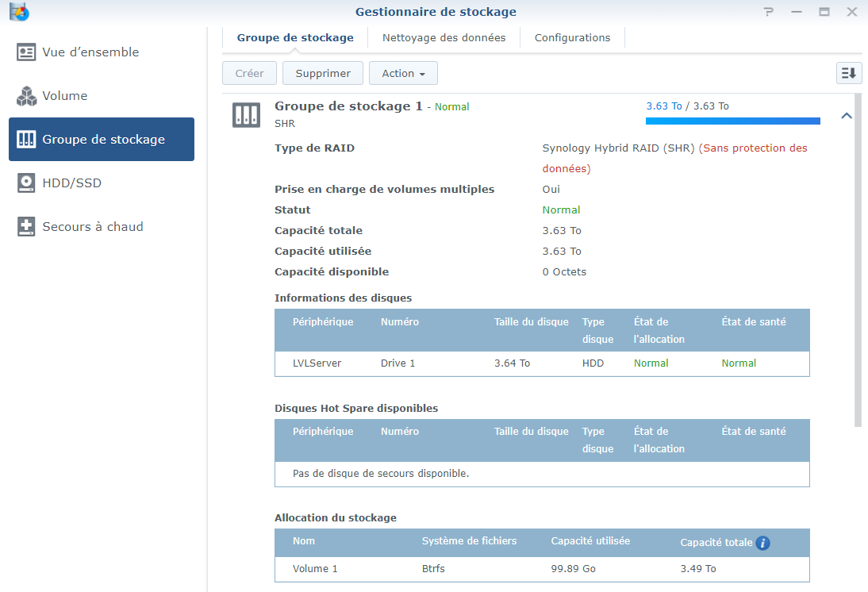This screenshot has width=868, height=592.
Task: Click the Storage Manager app icon in title bar
Action: 18,12
